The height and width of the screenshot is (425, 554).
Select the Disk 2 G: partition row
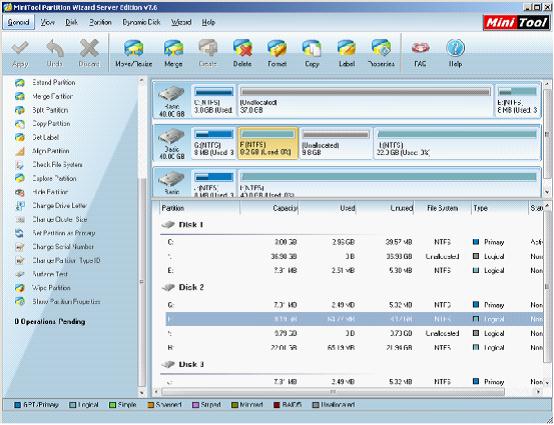click(x=354, y=305)
